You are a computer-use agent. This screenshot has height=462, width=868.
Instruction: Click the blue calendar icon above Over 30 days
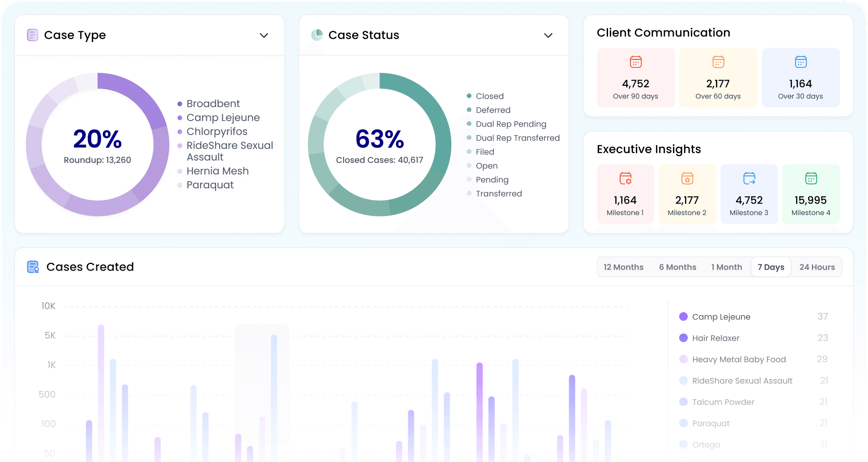(x=800, y=62)
